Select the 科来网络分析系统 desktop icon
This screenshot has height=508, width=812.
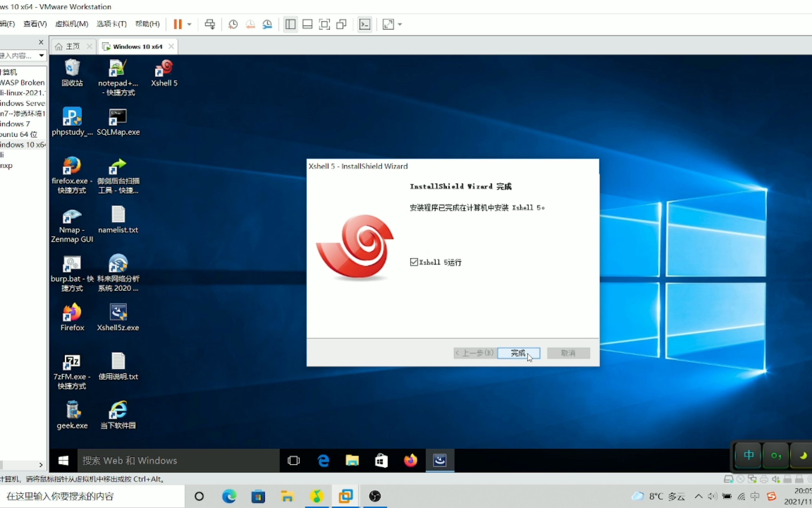pos(118,273)
